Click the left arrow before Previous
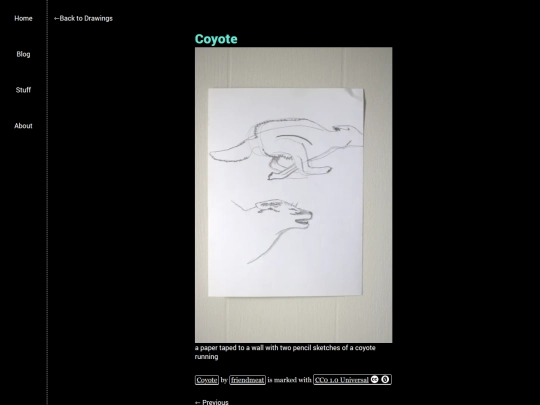The width and height of the screenshot is (540, 405). [x=198, y=402]
